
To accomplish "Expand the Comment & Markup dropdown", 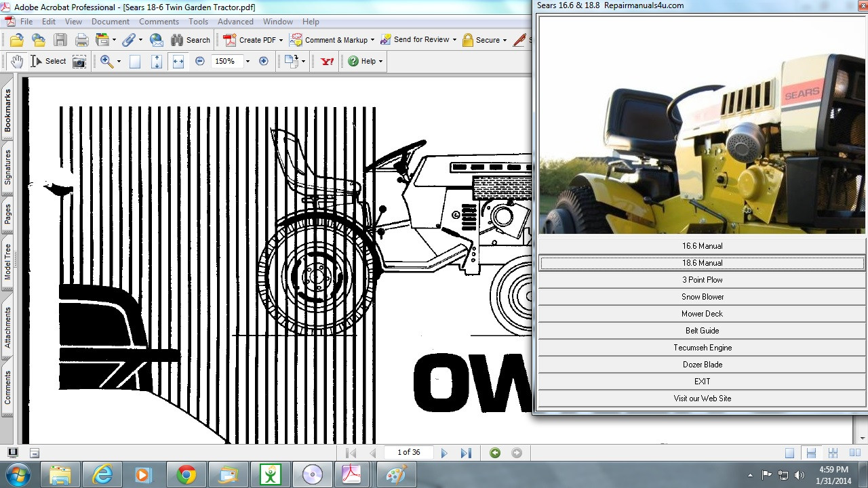I will click(372, 40).
